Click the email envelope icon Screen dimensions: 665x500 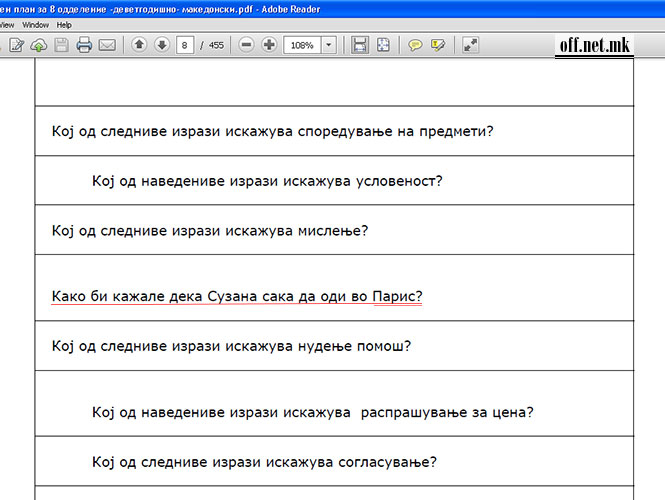(x=107, y=45)
